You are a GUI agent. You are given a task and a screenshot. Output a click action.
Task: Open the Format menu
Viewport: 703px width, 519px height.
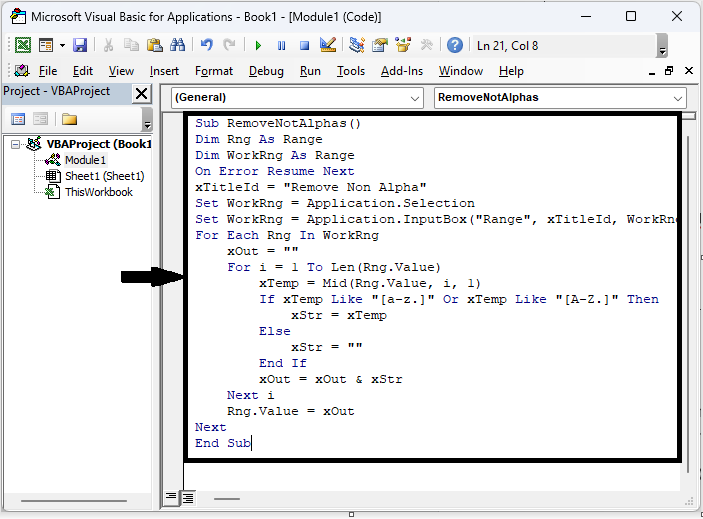[214, 71]
